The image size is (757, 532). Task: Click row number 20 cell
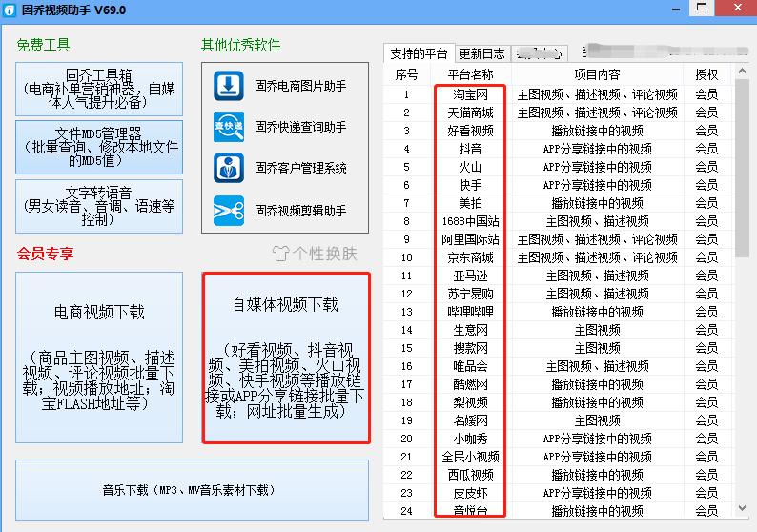pos(406,439)
